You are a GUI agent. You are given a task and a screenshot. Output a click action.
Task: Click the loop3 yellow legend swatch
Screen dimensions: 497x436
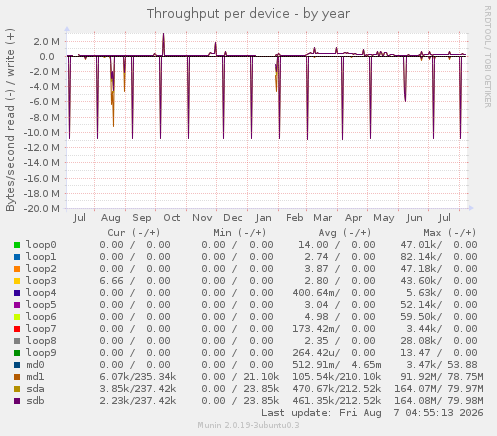pos(17,281)
